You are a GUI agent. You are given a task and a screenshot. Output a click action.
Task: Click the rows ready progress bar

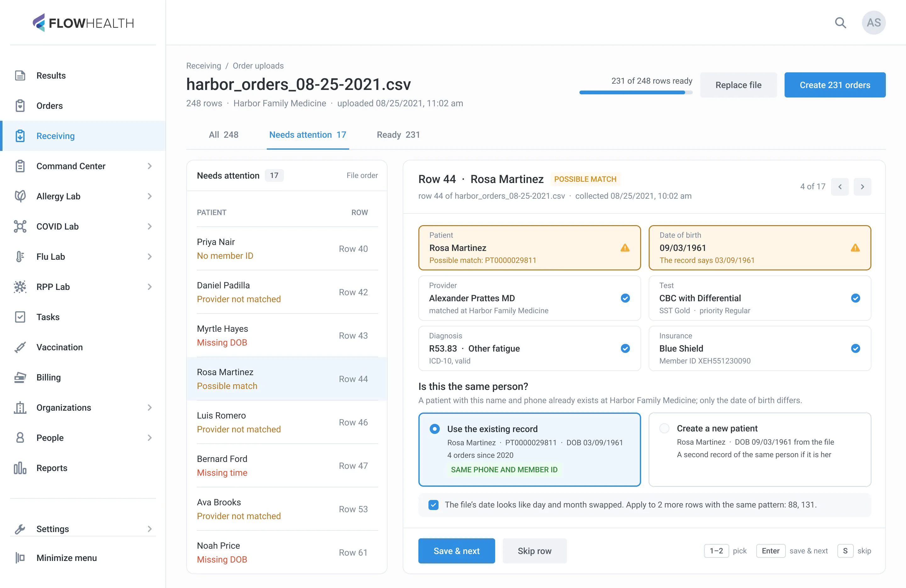(x=636, y=92)
